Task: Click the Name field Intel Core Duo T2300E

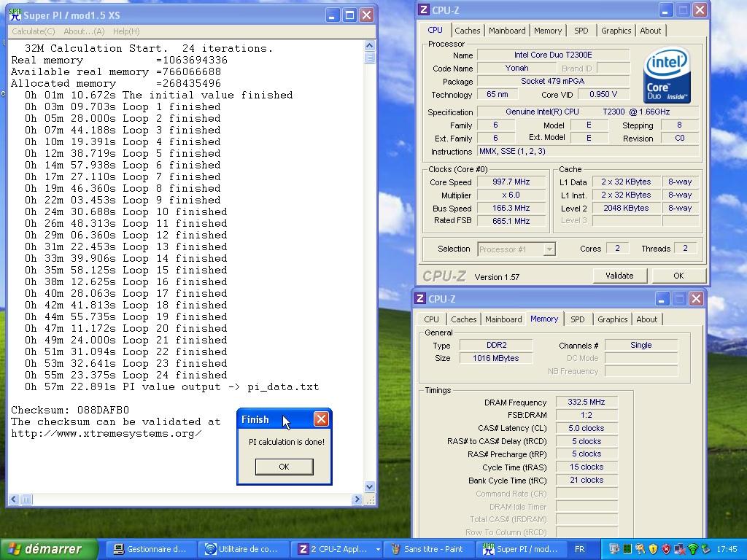Action: [553, 55]
